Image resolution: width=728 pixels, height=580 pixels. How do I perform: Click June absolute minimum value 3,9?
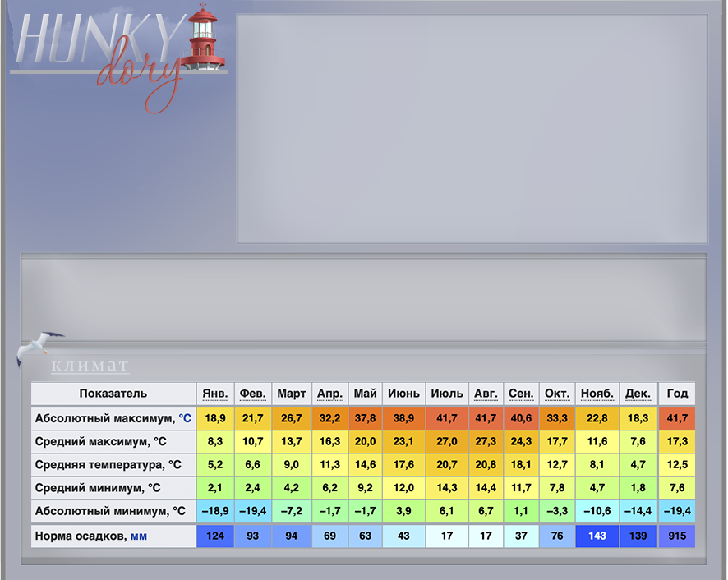(x=403, y=511)
